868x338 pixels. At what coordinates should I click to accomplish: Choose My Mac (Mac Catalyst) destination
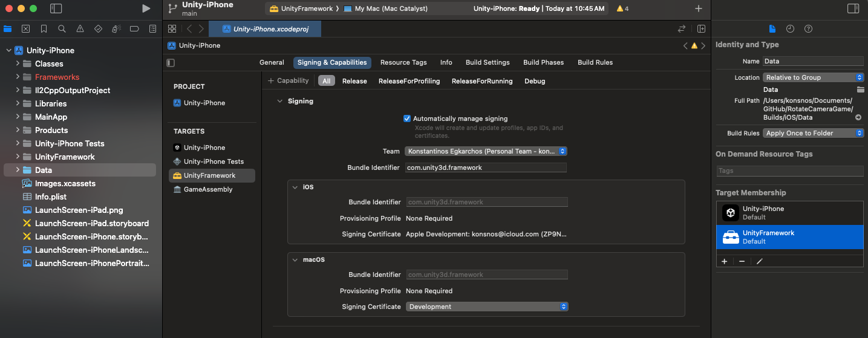(385, 8)
